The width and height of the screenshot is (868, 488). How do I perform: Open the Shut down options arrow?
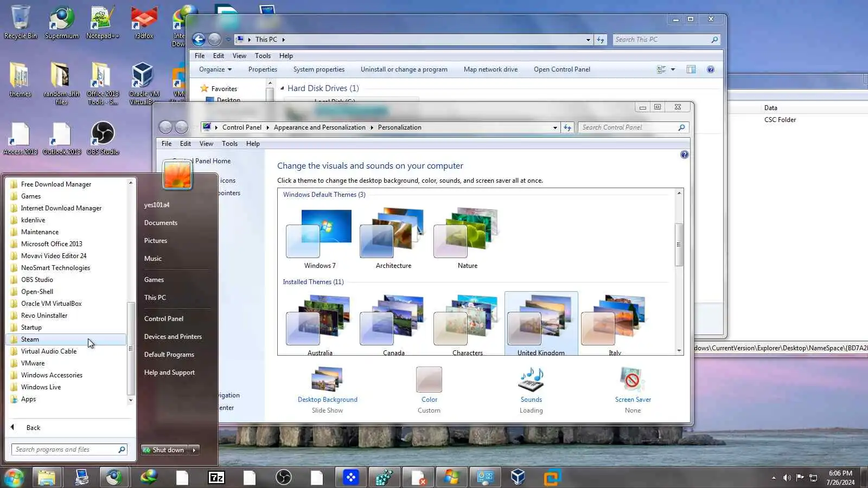pos(194,450)
